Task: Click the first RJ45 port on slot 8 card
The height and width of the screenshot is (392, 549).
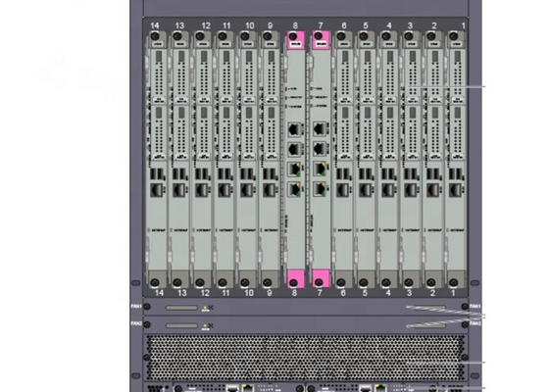Action: click(x=294, y=129)
